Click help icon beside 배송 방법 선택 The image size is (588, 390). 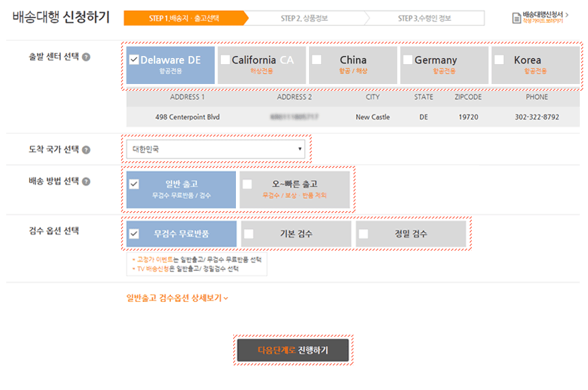pyautogui.click(x=86, y=182)
